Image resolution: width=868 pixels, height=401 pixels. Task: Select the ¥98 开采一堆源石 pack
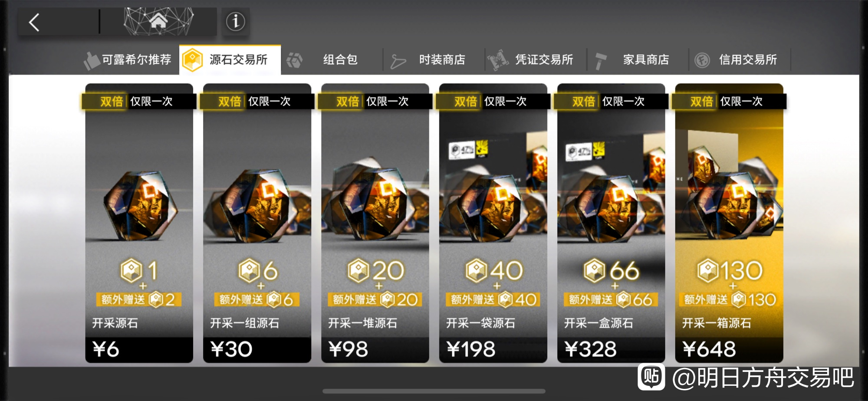[375, 223]
